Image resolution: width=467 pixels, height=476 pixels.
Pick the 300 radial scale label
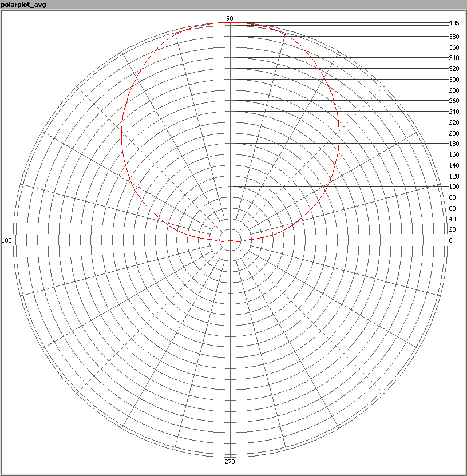pos(454,80)
